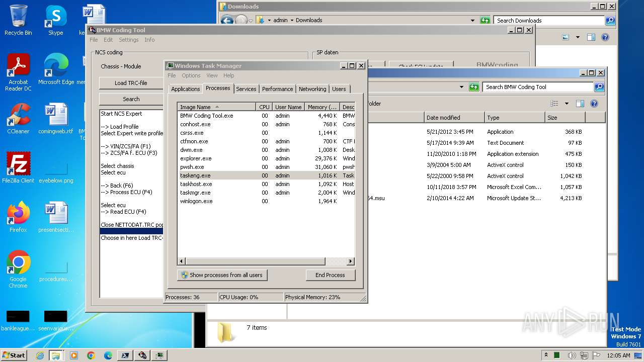Screen dimensions: 644x362
Task: Open Task Manager Options menu
Action: tap(191, 75)
